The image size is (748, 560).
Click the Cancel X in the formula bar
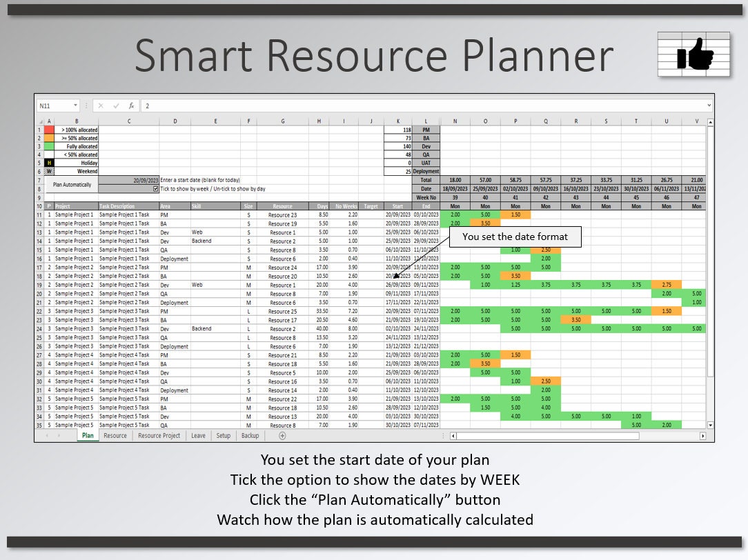[101, 106]
